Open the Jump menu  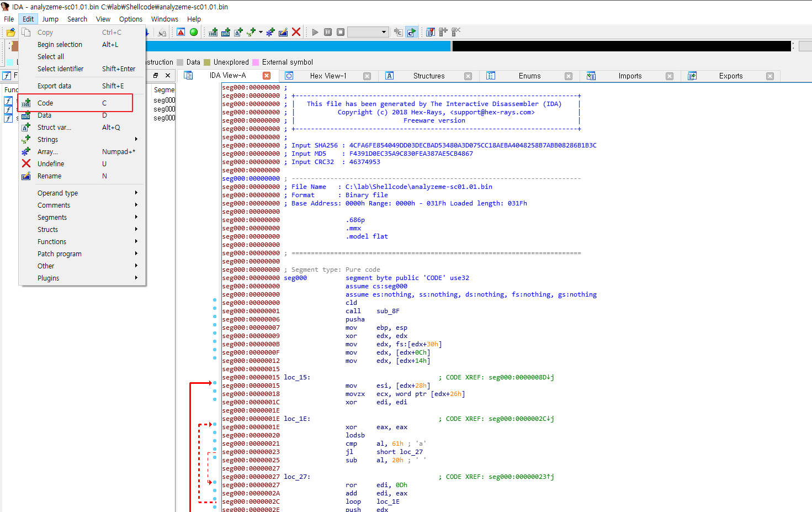[50, 19]
